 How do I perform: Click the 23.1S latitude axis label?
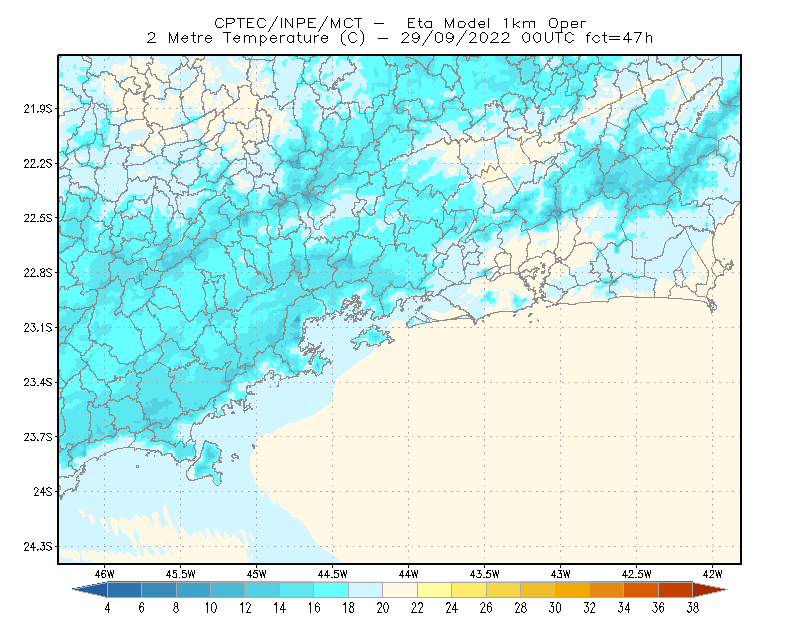(x=38, y=327)
